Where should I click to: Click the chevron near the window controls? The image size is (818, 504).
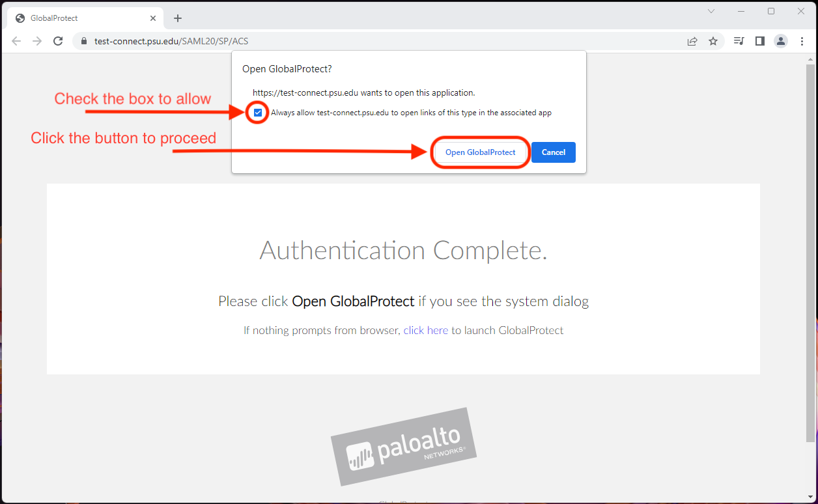(711, 10)
